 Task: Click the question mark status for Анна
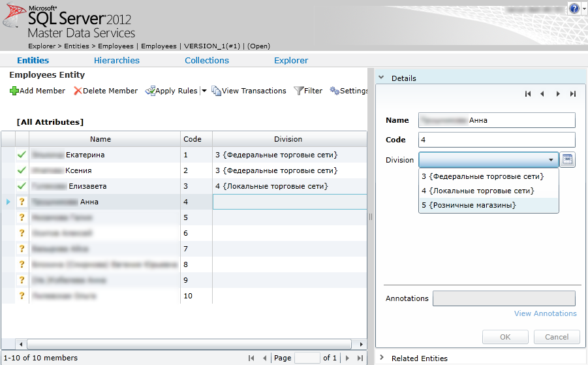[22, 202]
